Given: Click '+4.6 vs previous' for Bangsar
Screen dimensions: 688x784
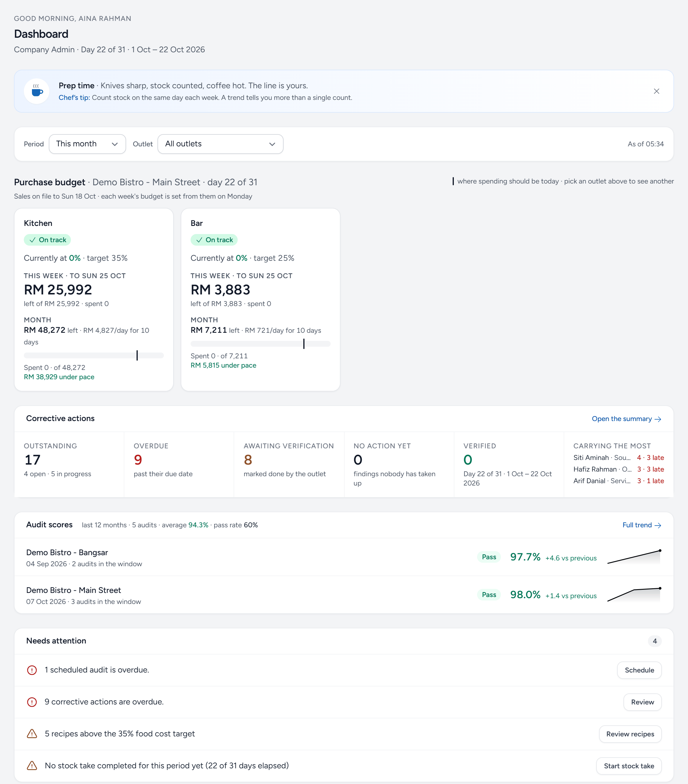Looking at the screenshot, I should (x=571, y=558).
